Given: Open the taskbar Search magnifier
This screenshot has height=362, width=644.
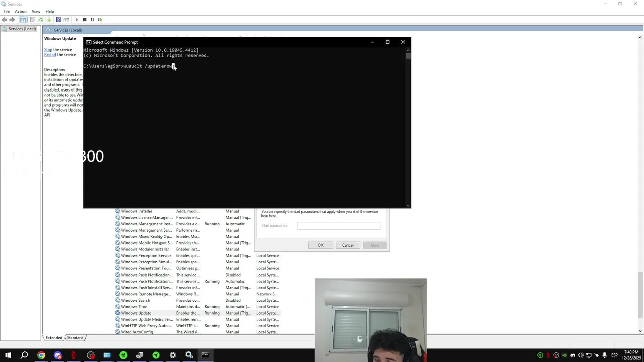Looking at the screenshot, I should (24, 355).
